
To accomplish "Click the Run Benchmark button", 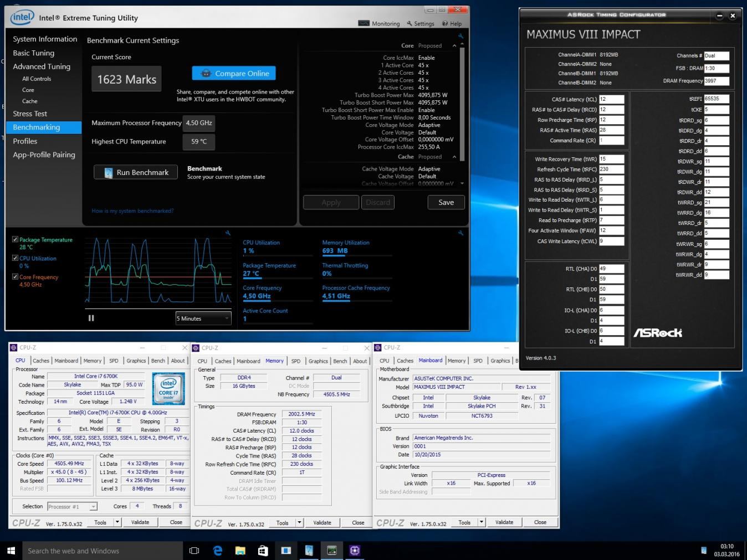I will coord(136,172).
